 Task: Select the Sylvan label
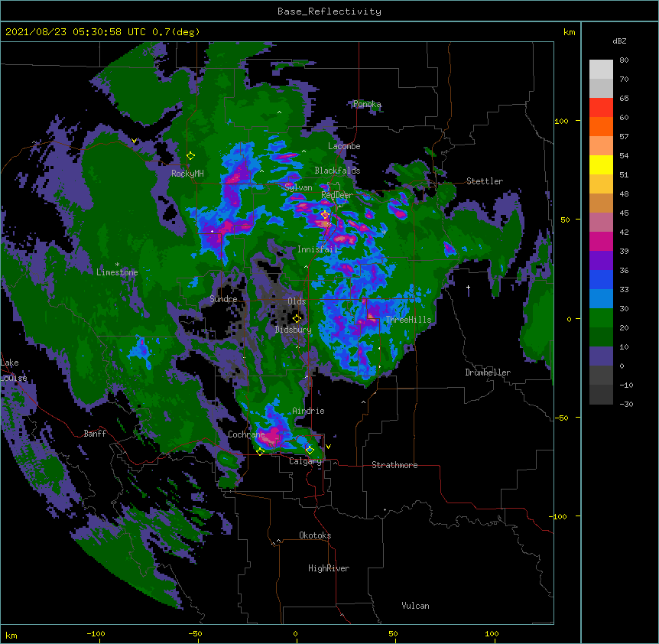pos(298,187)
